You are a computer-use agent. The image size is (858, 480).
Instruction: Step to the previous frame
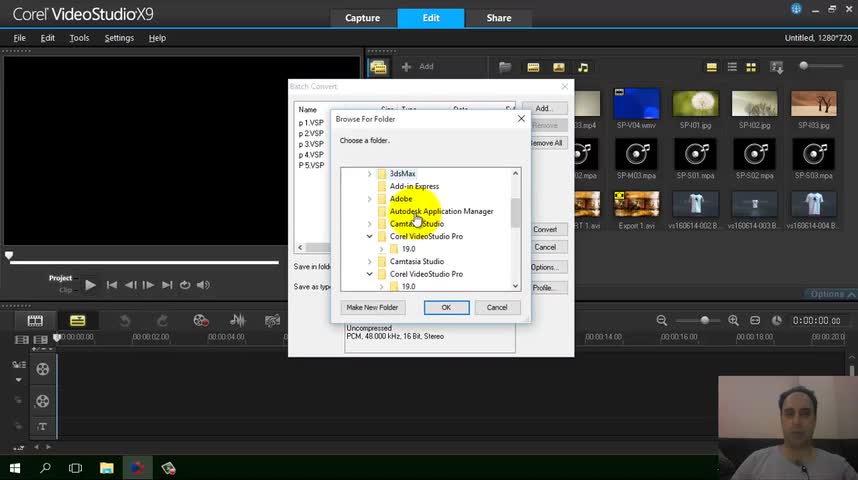click(130, 285)
